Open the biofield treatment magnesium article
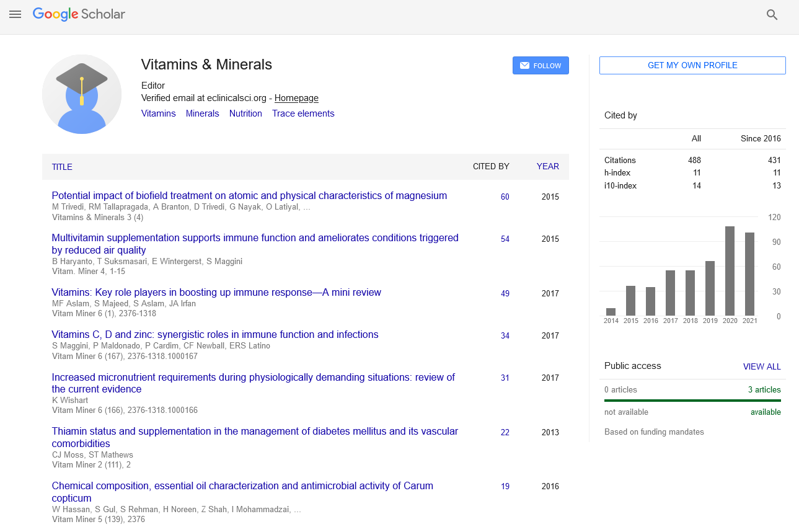Image resolution: width=799 pixels, height=532 pixels. coord(249,196)
